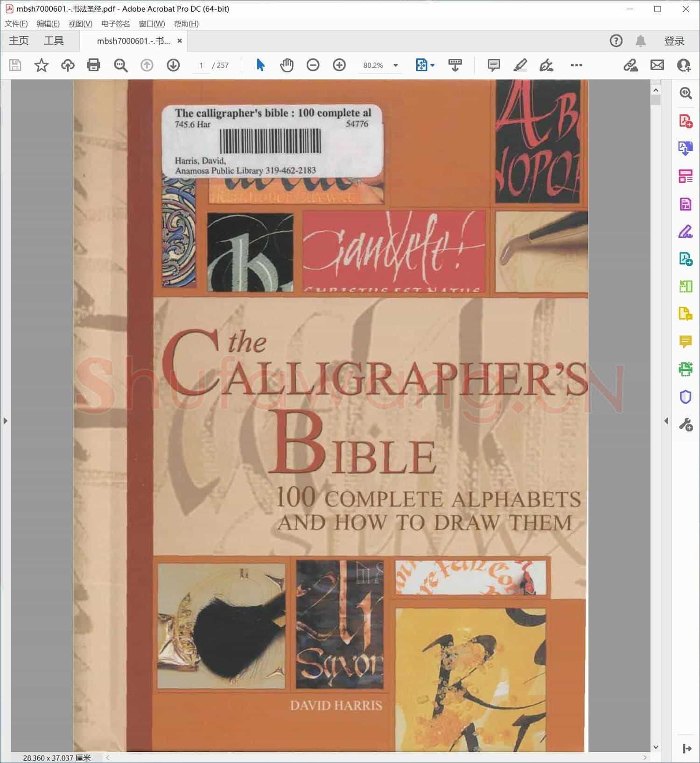The width and height of the screenshot is (700, 763).
Task: Click the page number input field
Action: 201,65
